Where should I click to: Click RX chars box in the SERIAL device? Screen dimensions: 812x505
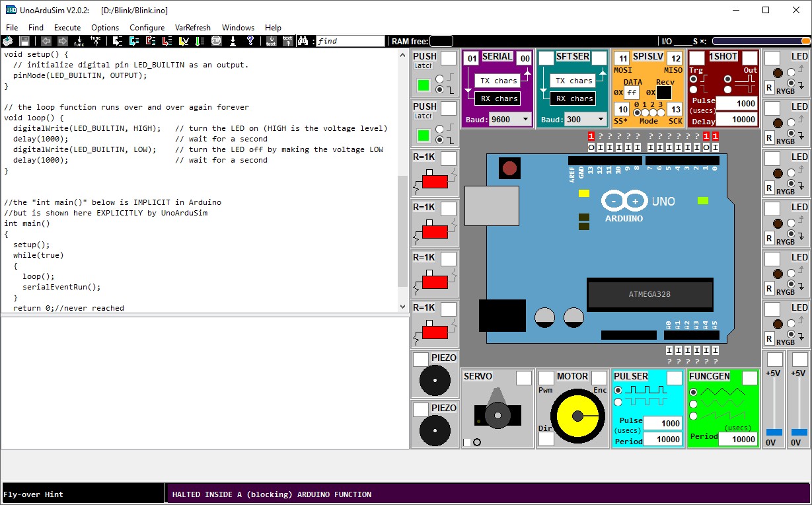pos(498,98)
